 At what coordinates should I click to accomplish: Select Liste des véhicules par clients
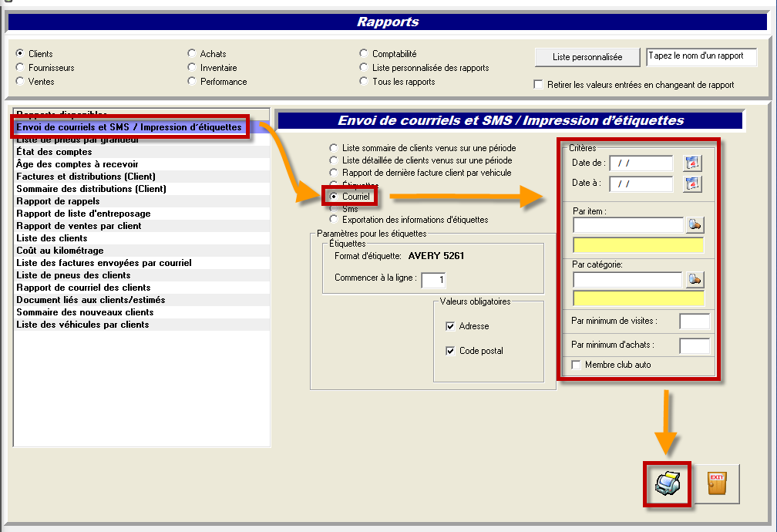pyautogui.click(x=142, y=325)
